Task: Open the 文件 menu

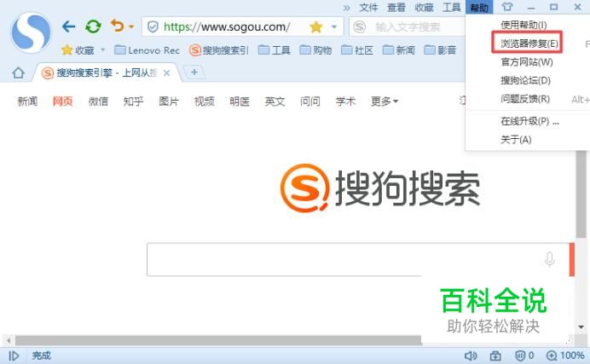Action: tap(368, 8)
